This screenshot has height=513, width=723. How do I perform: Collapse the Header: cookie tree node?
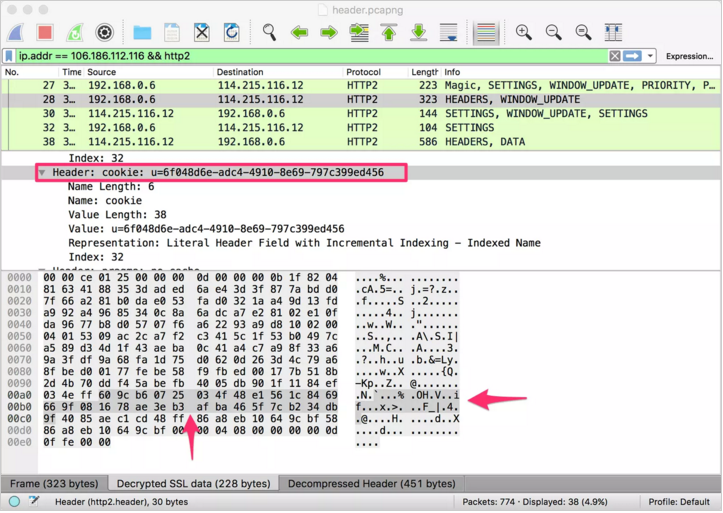click(42, 172)
